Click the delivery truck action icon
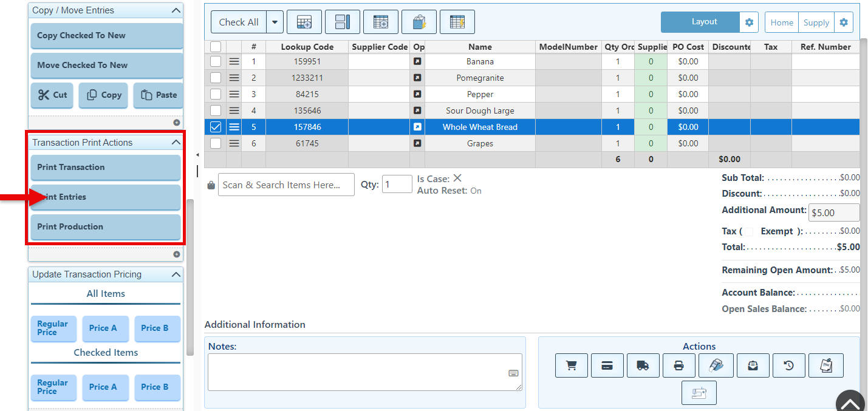Image resolution: width=868 pixels, height=411 pixels. pos(643,365)
